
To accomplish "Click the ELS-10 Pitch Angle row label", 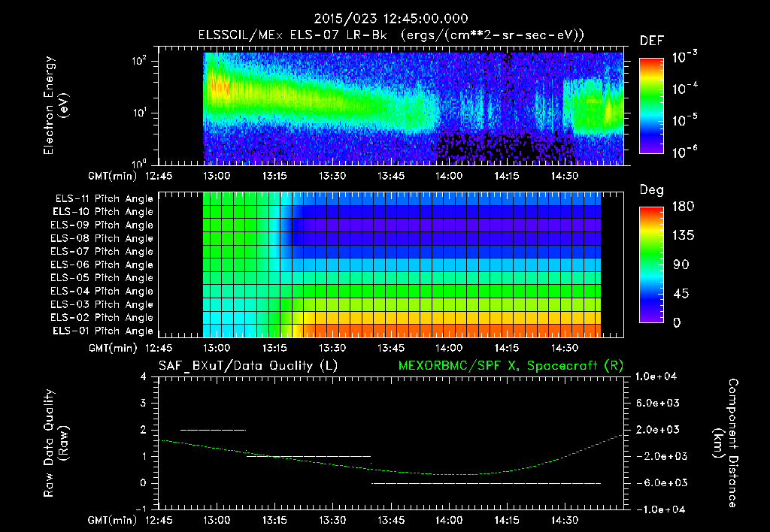I will pos(103,212).
